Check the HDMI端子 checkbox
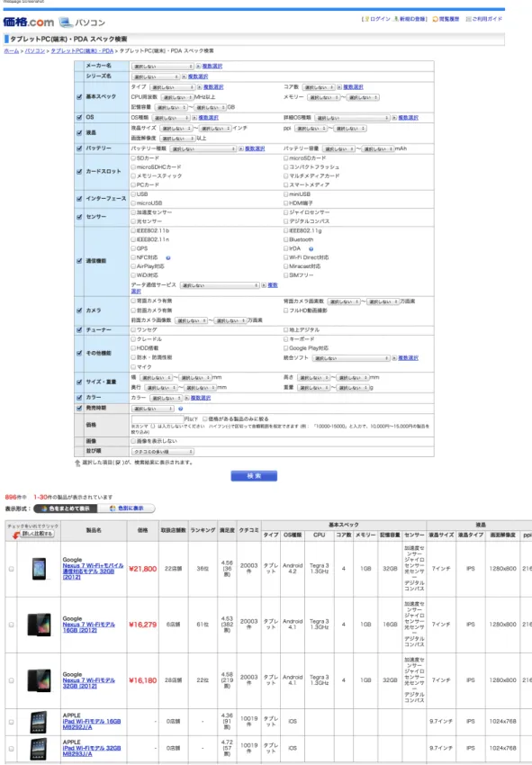The image size is (532, 765). (x=286, y=203)
